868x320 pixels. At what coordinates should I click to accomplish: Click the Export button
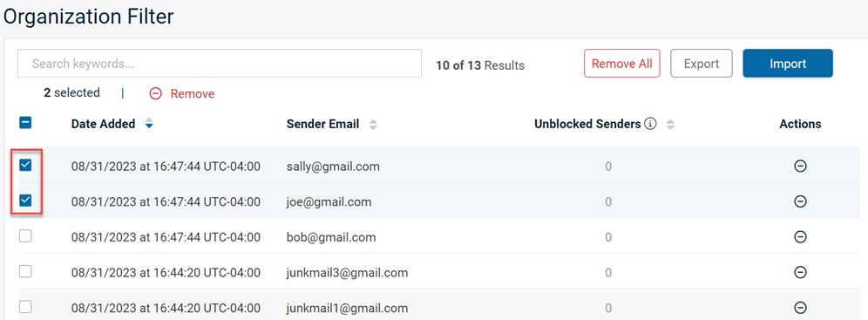[x=702, y=64]
